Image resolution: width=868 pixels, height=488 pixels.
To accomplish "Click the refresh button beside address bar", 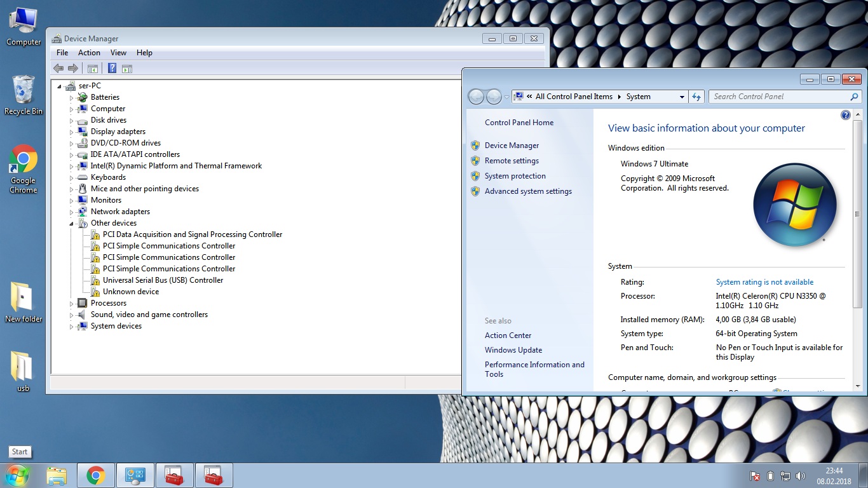I will pos(696,97).
